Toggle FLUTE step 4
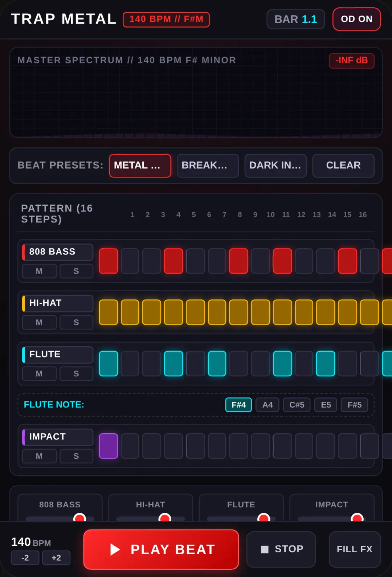The height and width of the screenshot is (577, 392). click(x=173, y=364)
